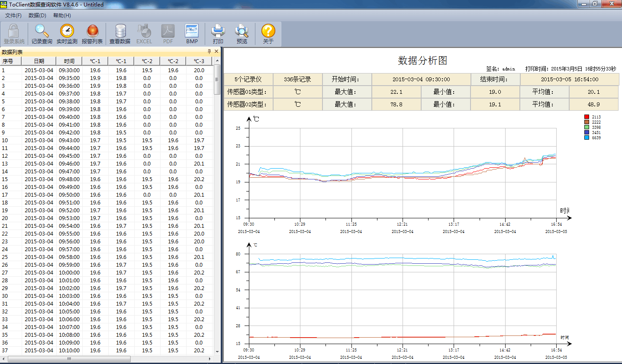This screenshot has height=364, width=622.
Task: Click the data list scroll-down arrow
Action: (x=217, y=351)
